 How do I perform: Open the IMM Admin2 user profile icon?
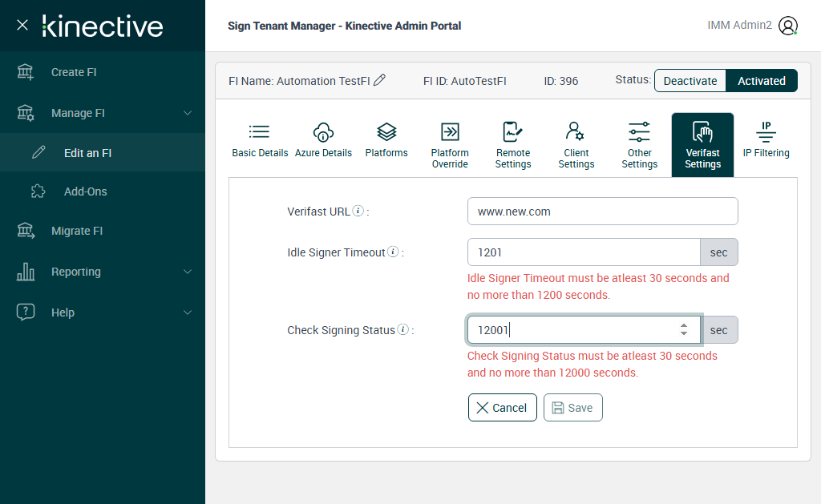[x=788, y=25]
